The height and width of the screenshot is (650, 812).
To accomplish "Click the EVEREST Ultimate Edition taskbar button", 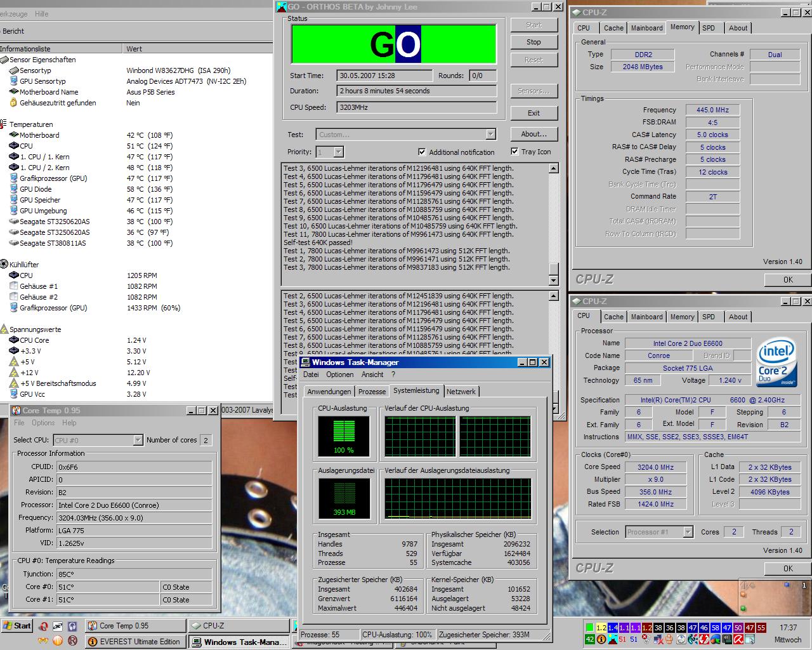I will [x=136, y=642].
